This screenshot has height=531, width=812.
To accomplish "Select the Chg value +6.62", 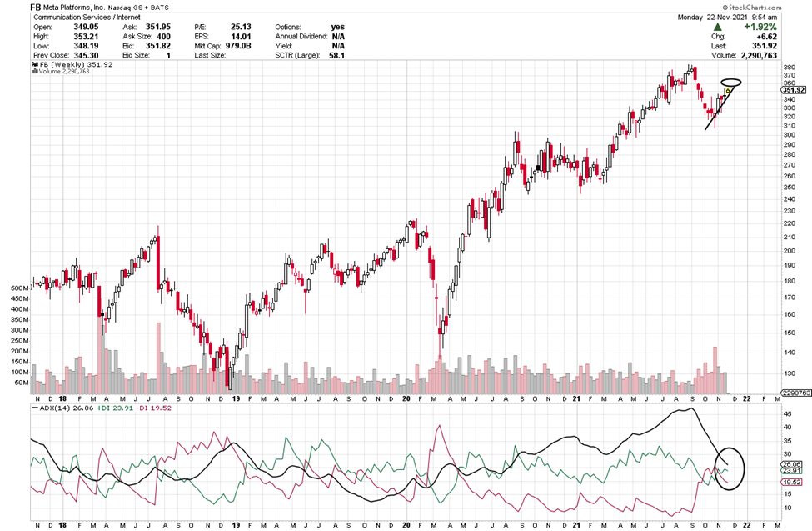I will tap(766, 37).
